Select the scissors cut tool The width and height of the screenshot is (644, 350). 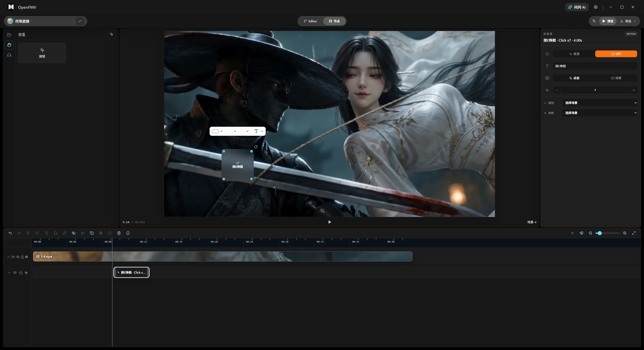click(28, 233)
